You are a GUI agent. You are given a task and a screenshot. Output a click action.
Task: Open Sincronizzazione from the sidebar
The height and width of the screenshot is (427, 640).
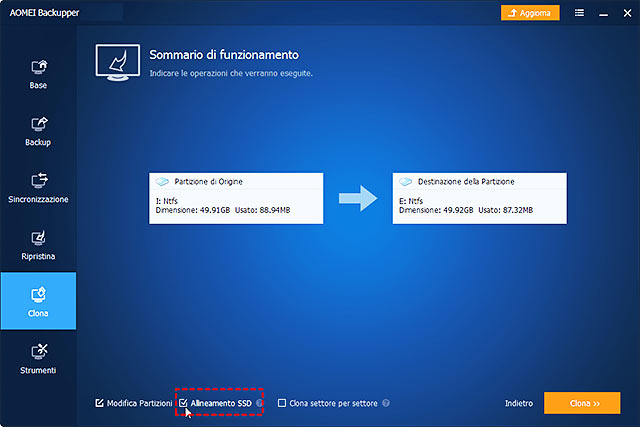click(38, 187)
